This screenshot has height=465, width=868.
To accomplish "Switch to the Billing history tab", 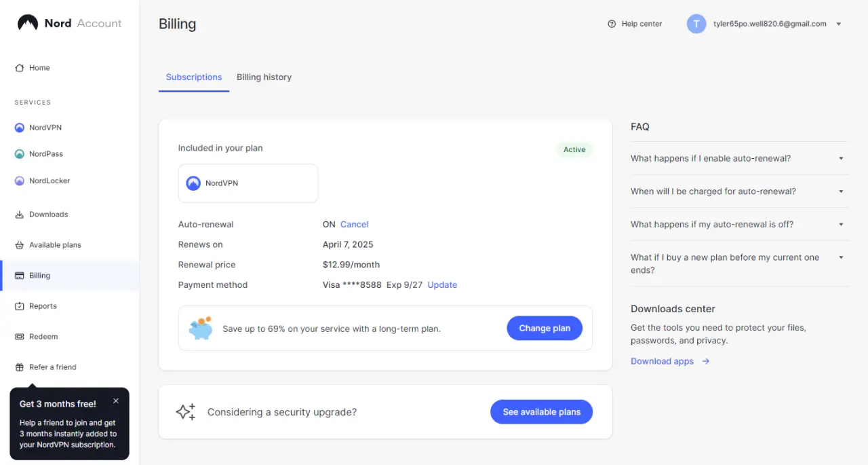I will coord(264,77).
